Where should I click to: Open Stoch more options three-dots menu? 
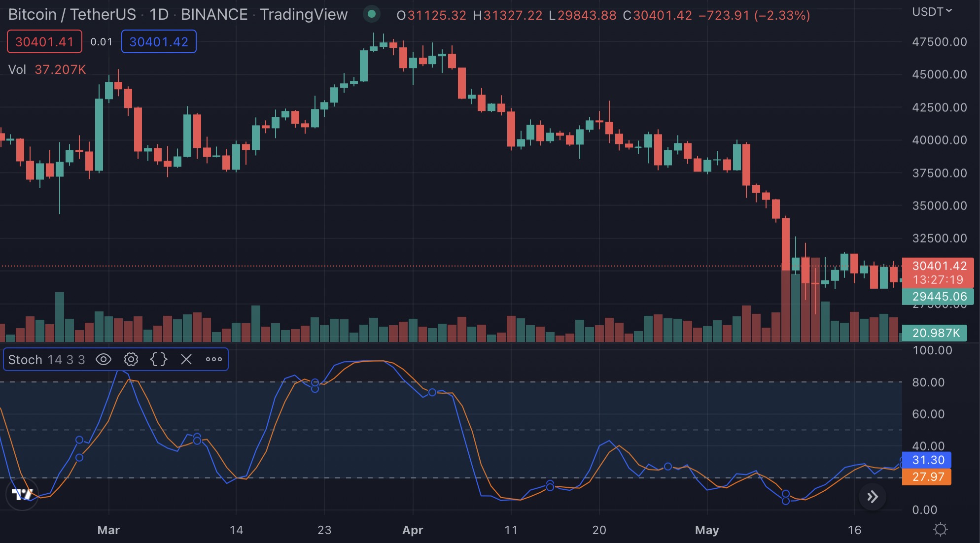(x=213, y=359)
